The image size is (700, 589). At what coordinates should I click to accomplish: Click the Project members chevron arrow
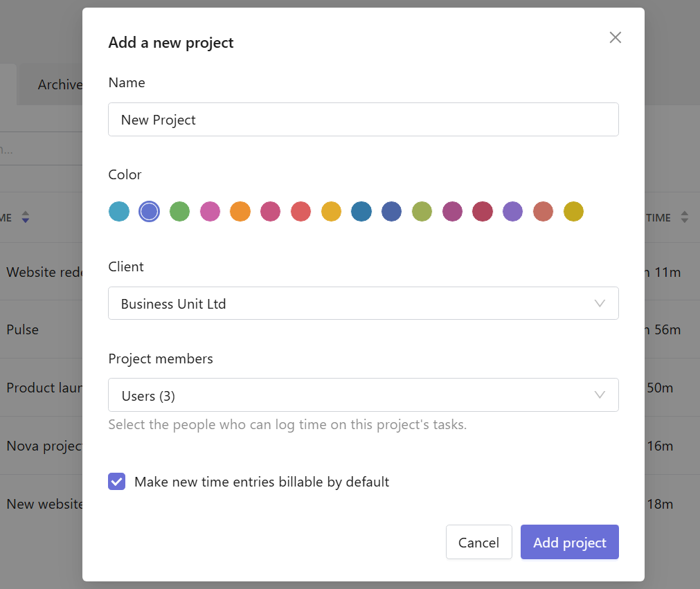pyautogui.click(x=600, y=395)
